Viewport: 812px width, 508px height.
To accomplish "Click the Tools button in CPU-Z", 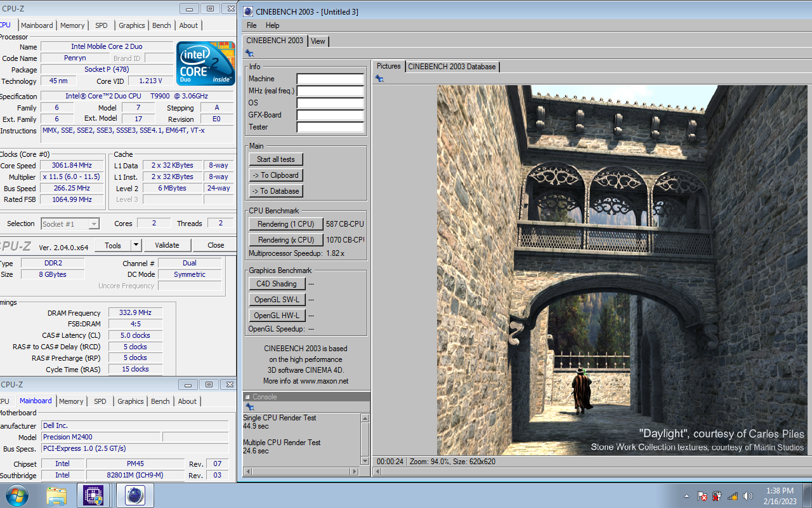I will (x=113, y=245).
